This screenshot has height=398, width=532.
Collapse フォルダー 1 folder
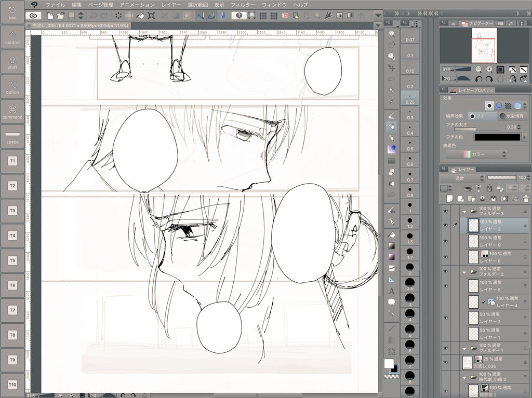tap(464, 348)
